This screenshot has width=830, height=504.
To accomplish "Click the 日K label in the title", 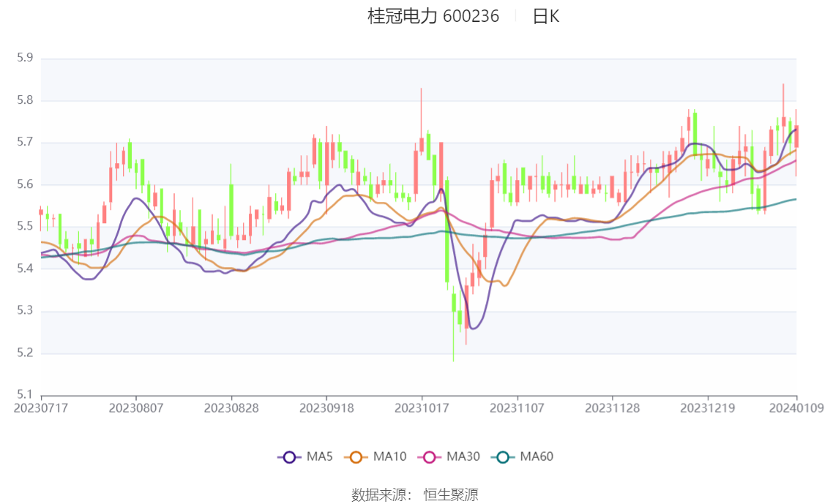I will click(546, 16).
